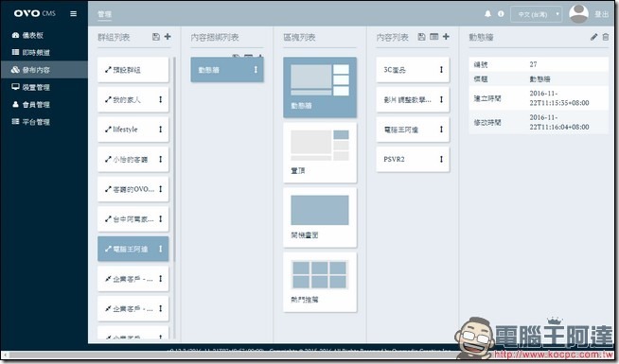Image resolution: width=619 pixels, height=364 pixels.
Task: Open the table view icon in the content list
Action: click(433, 37)
